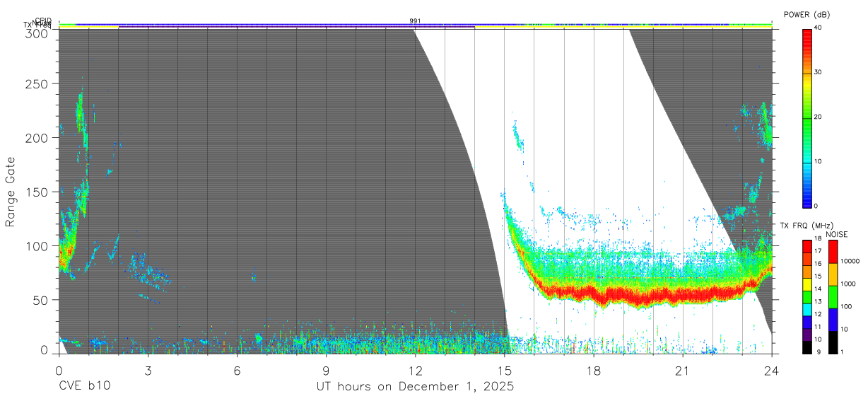
Task: Click the '200' Range Gate tick label
Action: pos(37,138)
